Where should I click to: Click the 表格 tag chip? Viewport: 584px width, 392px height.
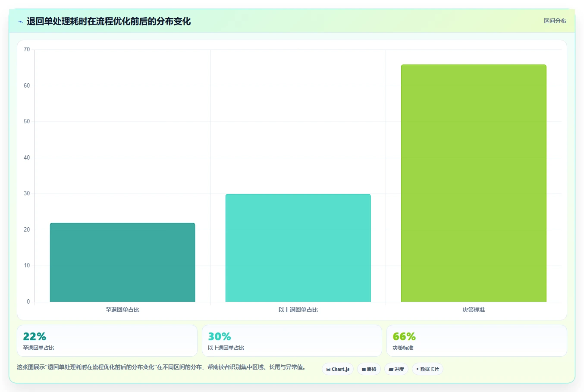tap(369, 369)
